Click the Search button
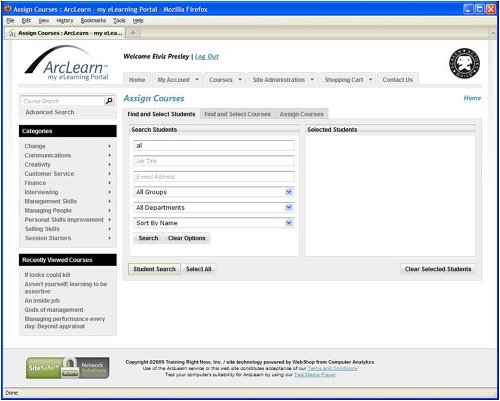 148,238
